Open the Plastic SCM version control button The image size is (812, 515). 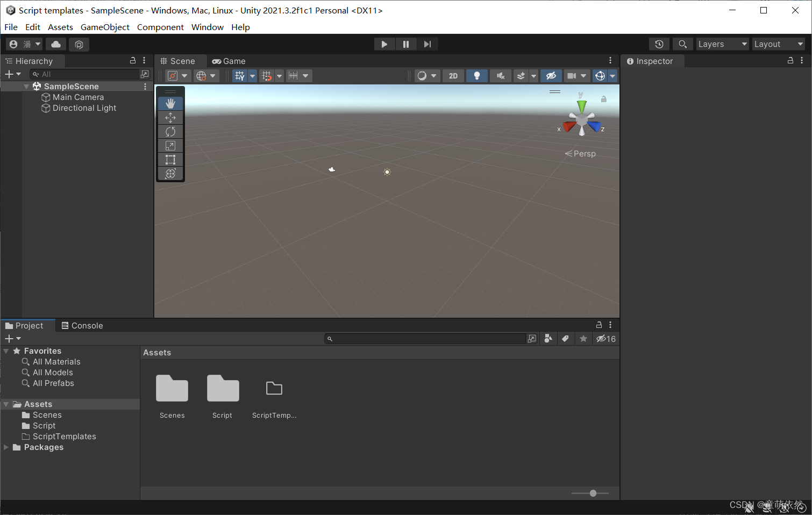79,44
